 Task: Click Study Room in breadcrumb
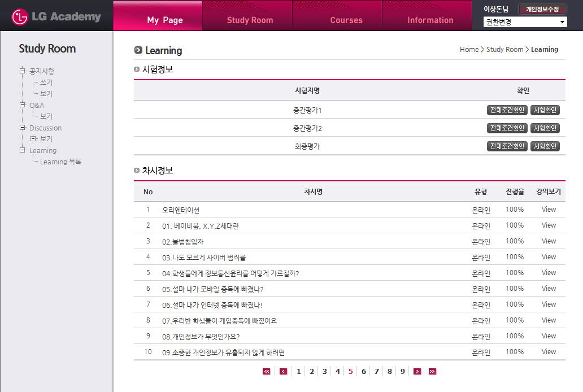pos(504,50)
